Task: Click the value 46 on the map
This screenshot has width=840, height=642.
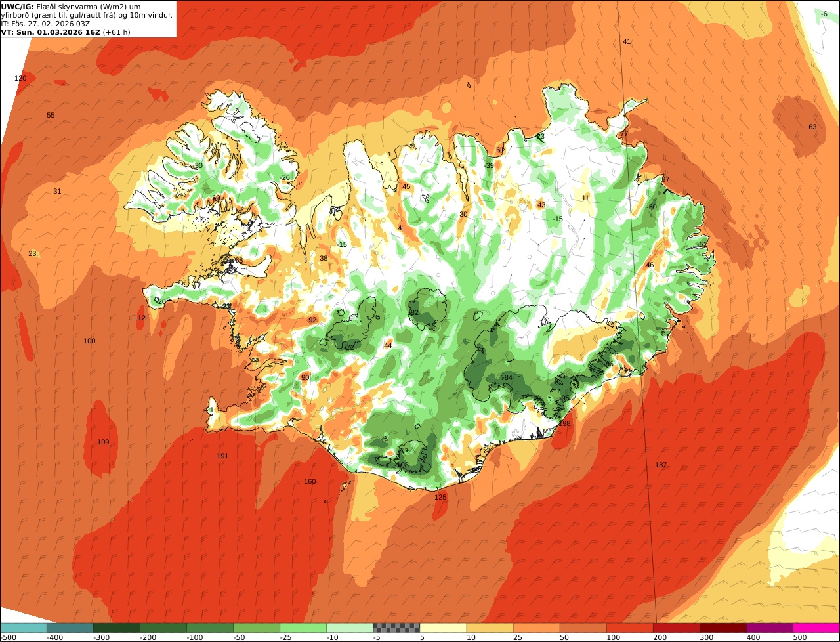Action: coord(650,265)
